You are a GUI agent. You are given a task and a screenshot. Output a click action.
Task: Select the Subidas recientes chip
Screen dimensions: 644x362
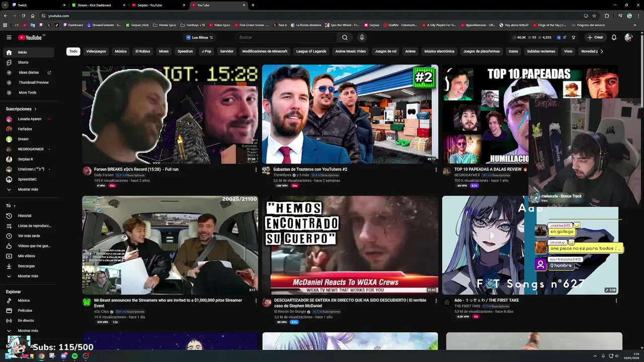(x=541, y=51)
